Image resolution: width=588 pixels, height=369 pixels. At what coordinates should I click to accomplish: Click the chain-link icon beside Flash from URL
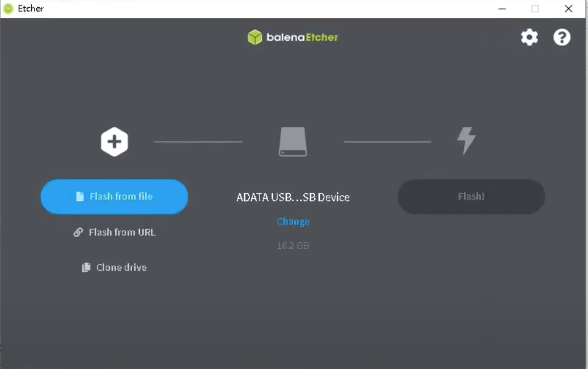[x=78, y=232]
